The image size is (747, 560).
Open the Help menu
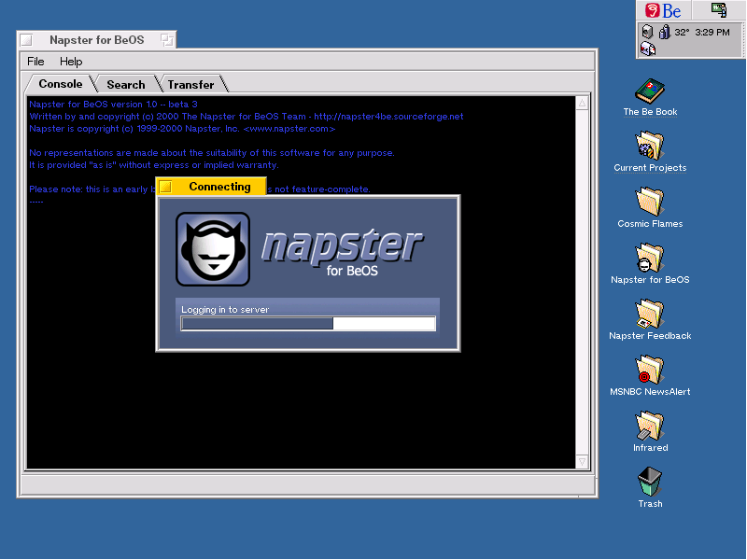(71, 62)
